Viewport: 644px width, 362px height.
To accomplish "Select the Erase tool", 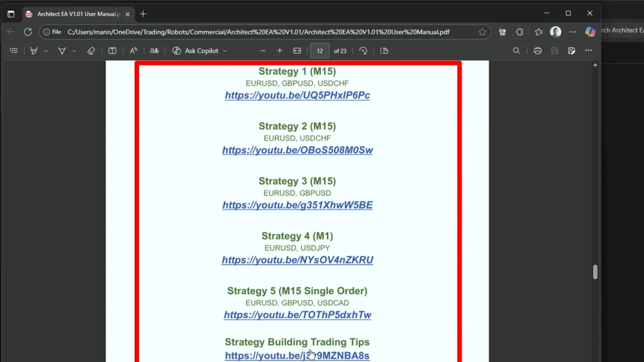I will [91, 51].
